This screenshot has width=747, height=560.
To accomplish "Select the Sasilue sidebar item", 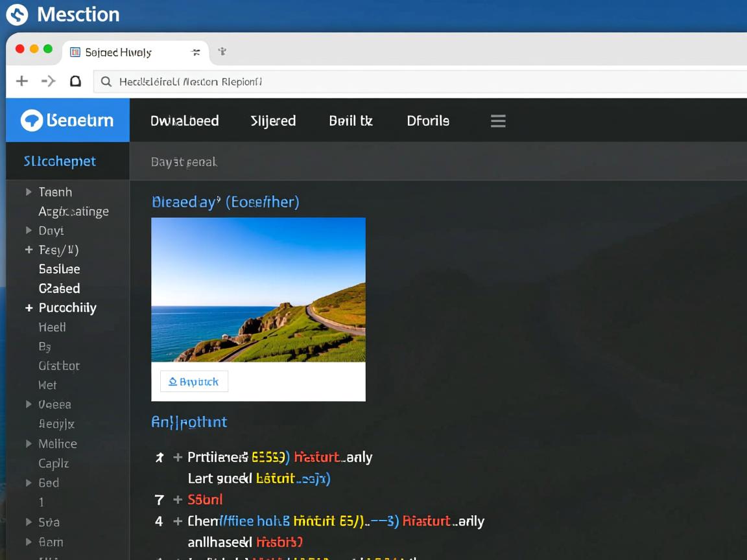I will click(59, 269).
